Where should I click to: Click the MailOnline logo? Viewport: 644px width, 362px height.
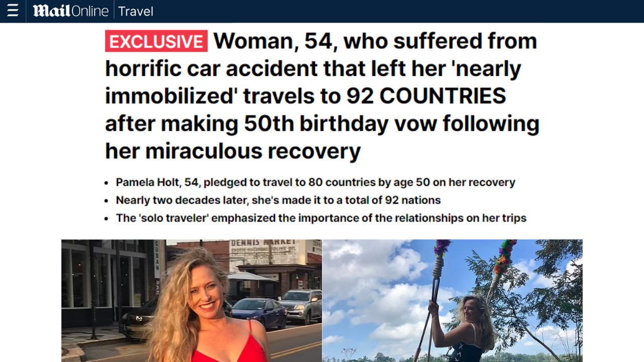71,11
